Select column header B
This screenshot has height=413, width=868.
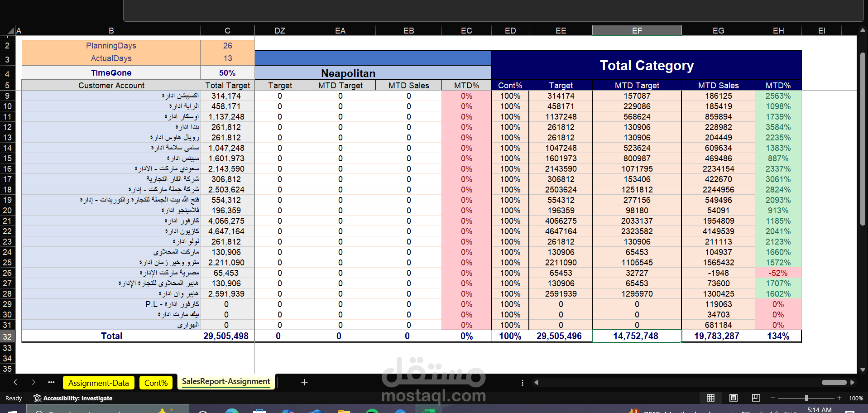(x=111, y=31)
